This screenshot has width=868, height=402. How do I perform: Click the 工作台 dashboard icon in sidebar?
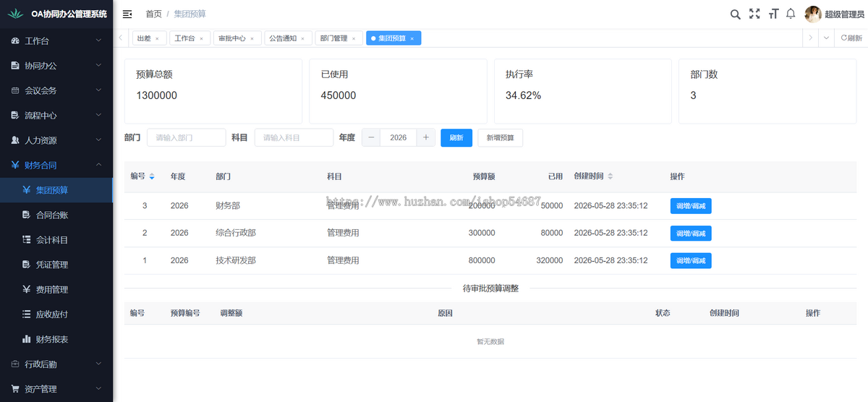15,41
